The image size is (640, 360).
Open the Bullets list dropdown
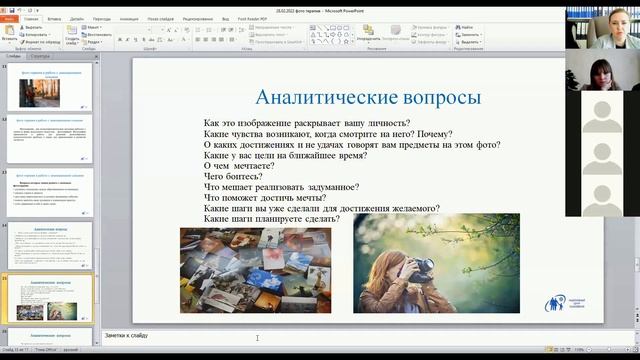coord(198,30)
